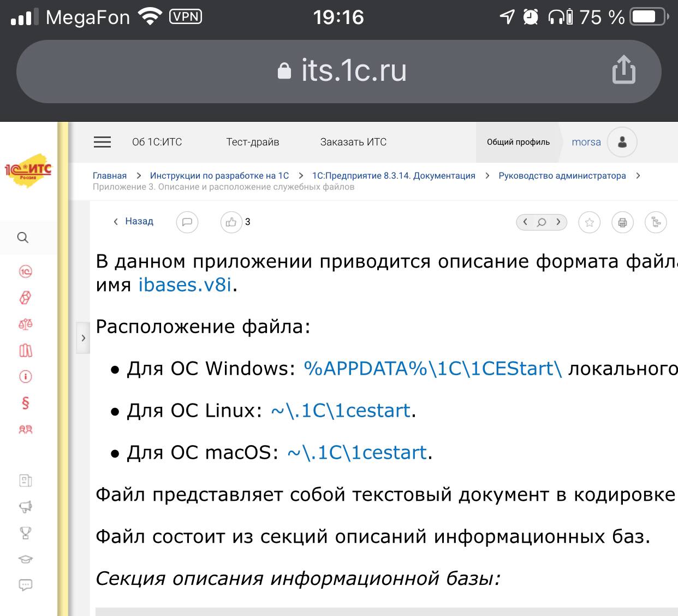Click the print icon
The image size is (678, 616).
pos(622,222)
